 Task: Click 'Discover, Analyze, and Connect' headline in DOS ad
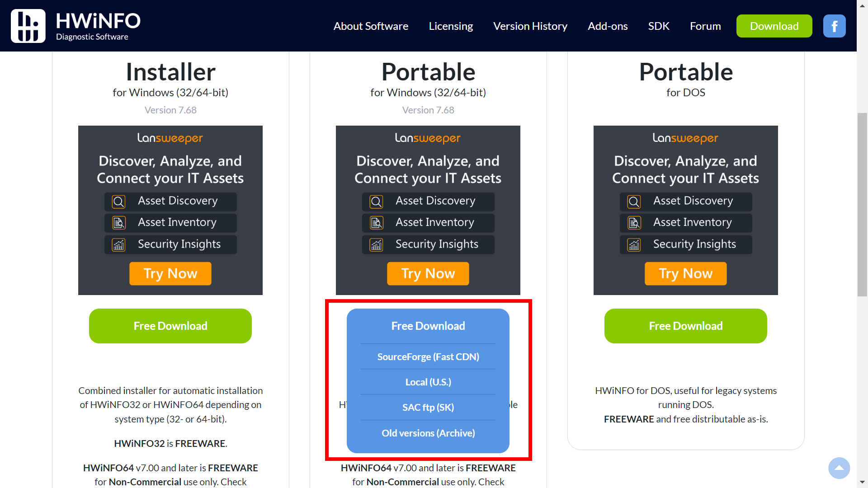(x=685, y=169)
